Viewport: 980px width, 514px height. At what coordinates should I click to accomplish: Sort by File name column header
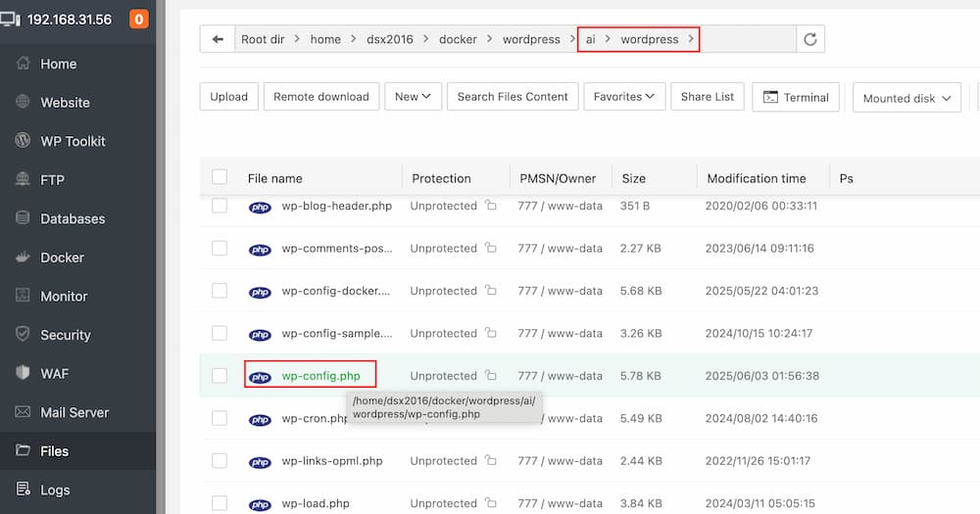pos(275,178)
